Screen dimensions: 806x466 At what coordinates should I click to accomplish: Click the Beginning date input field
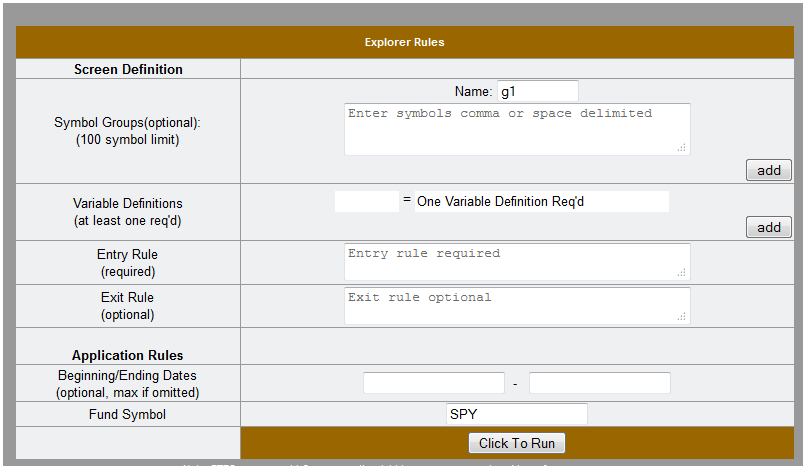433,383
